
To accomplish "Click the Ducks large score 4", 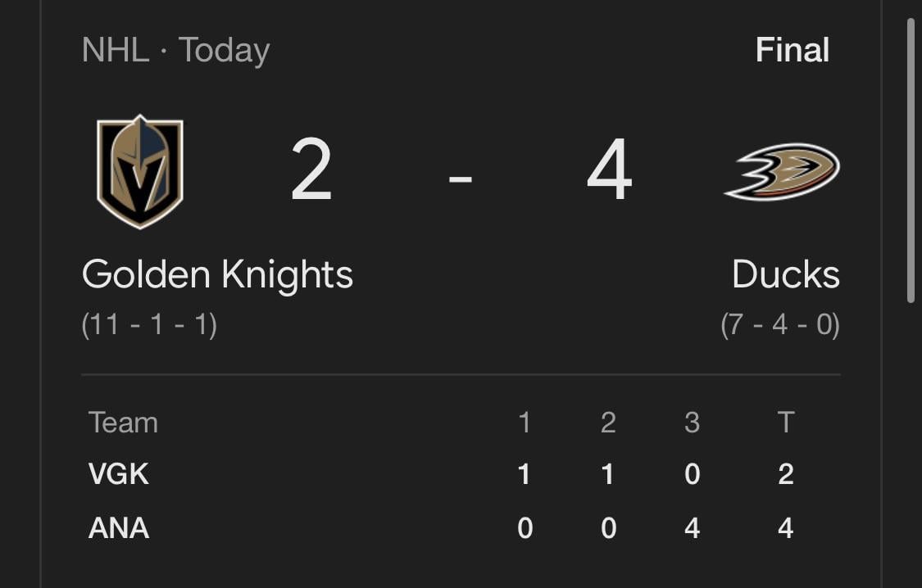I will tap(610, 171).
